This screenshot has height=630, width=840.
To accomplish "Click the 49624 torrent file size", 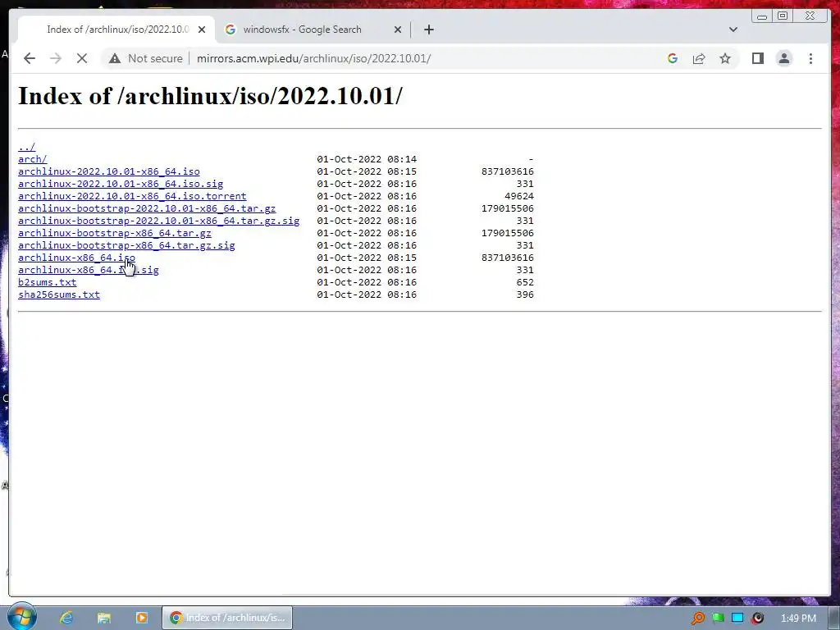I will 519,196.
